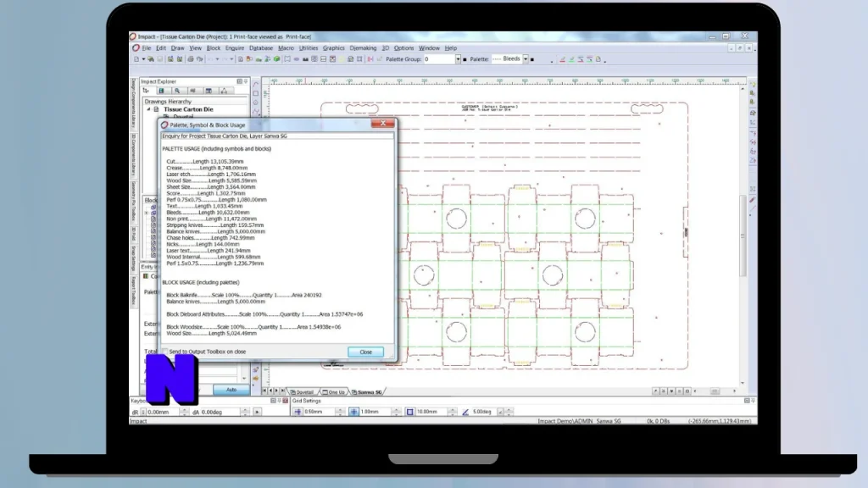Click black swatch after Palette Group field
Screen dimensions: 868x488
coord(465,59)
